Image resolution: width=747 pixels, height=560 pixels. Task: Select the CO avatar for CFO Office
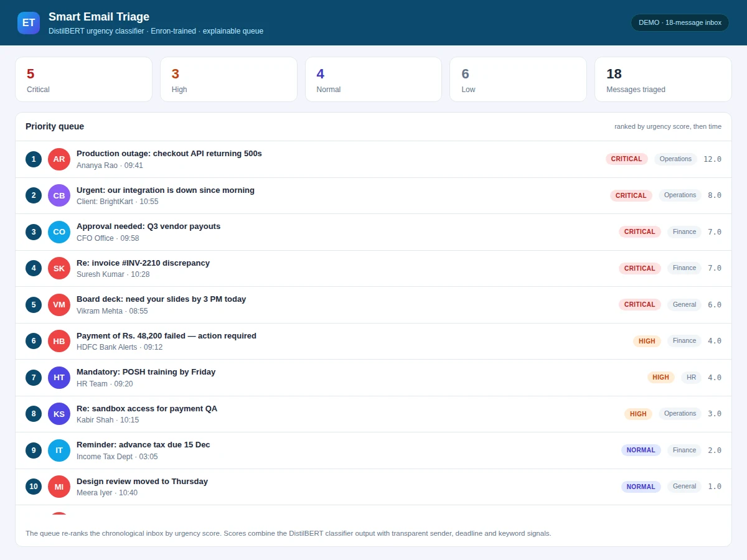pos(59,232)
